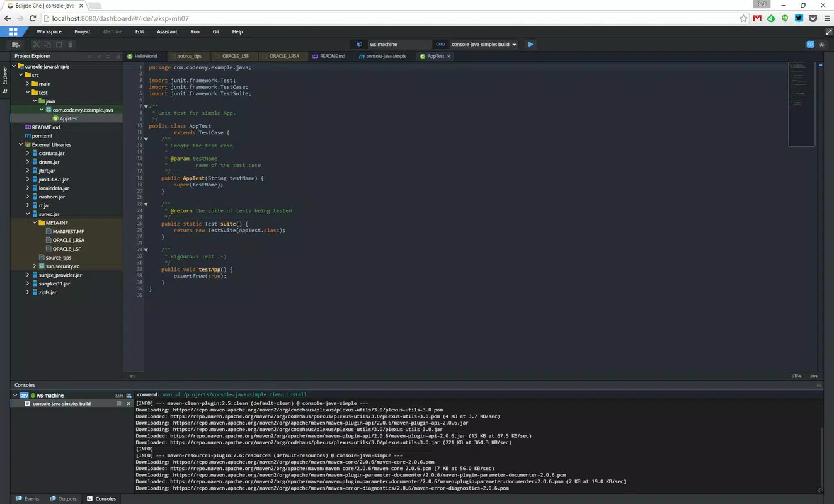Click the SSH label for ws-machine
The image size is (834, 504).
coord(119,396)
